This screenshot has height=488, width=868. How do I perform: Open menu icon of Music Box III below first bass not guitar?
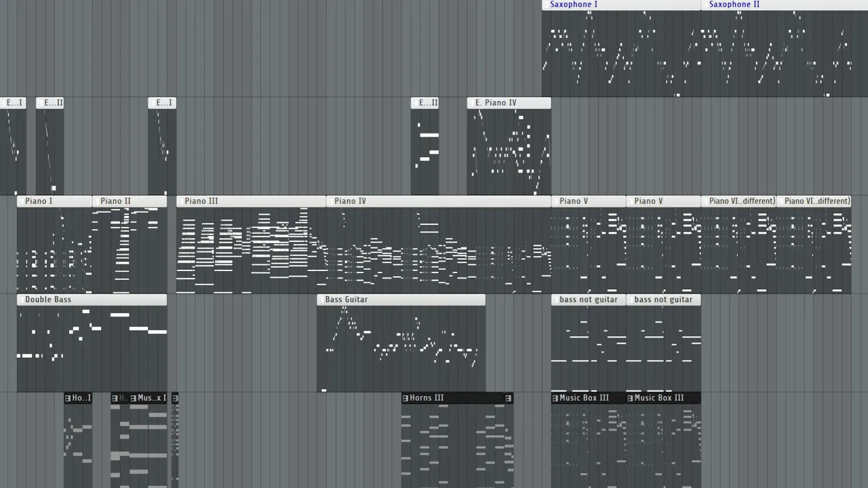coord(555,398)
